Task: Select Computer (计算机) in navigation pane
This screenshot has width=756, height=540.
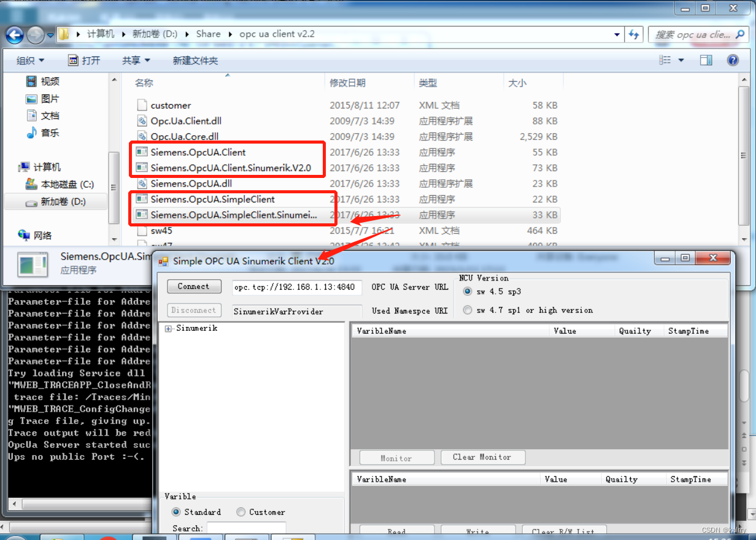Action: [x=40, y=167]
